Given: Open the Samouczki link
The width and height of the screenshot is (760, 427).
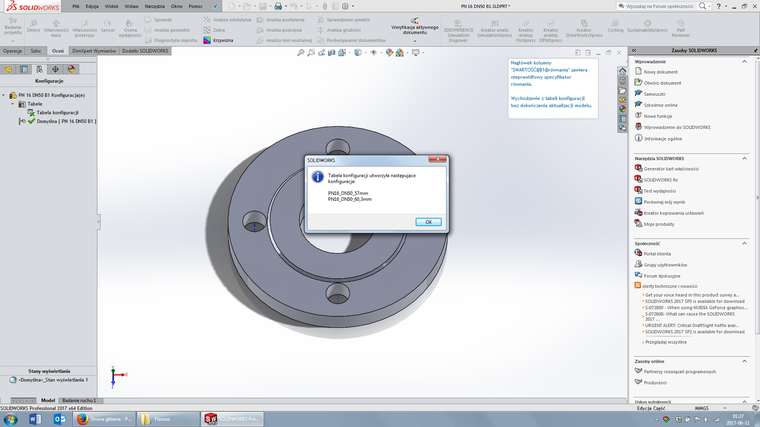Looking at the screenshot, I should coord(654,94).
